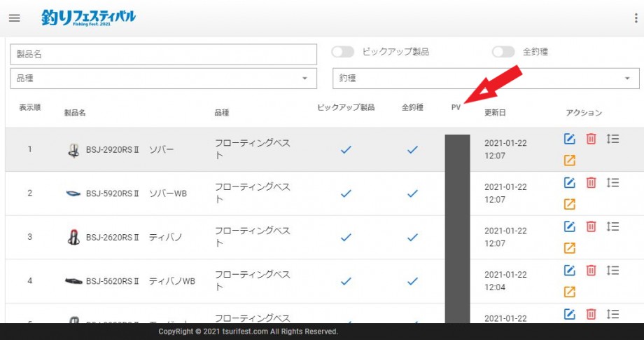Open BSJ-5920RSⅡ ソバーWB external link
Image resolution: width=644 pixels, height=340 pixels.
pyautogui.click(x=569, y=204)
